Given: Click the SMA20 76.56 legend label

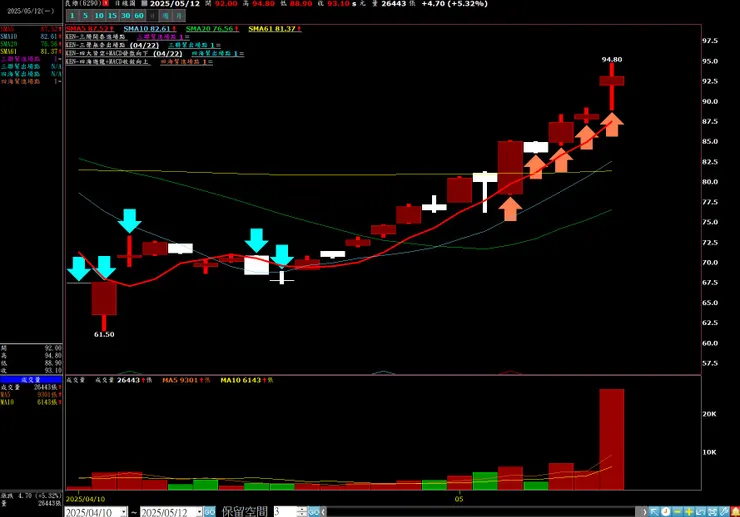Looking at the screenshot, I should click(212, 29).
